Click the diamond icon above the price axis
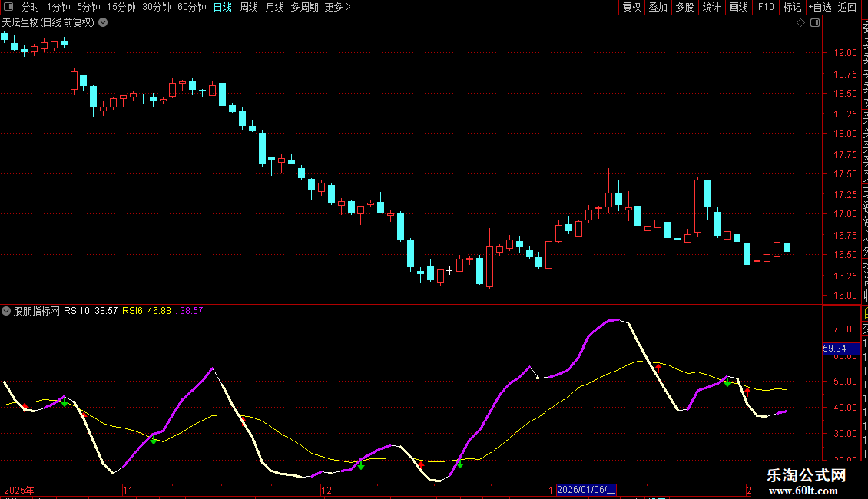The image size is (868, 499). tap(800, 23)
